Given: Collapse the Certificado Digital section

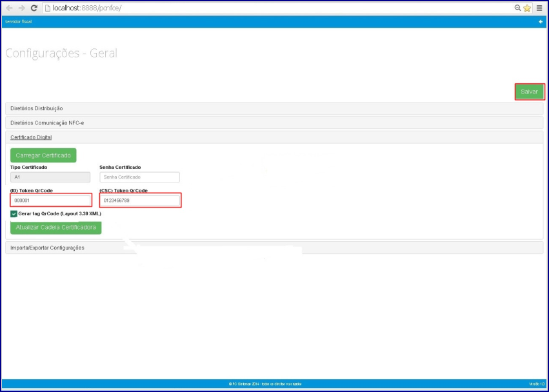Looking at the screenshot, I should tap(274, 137).
